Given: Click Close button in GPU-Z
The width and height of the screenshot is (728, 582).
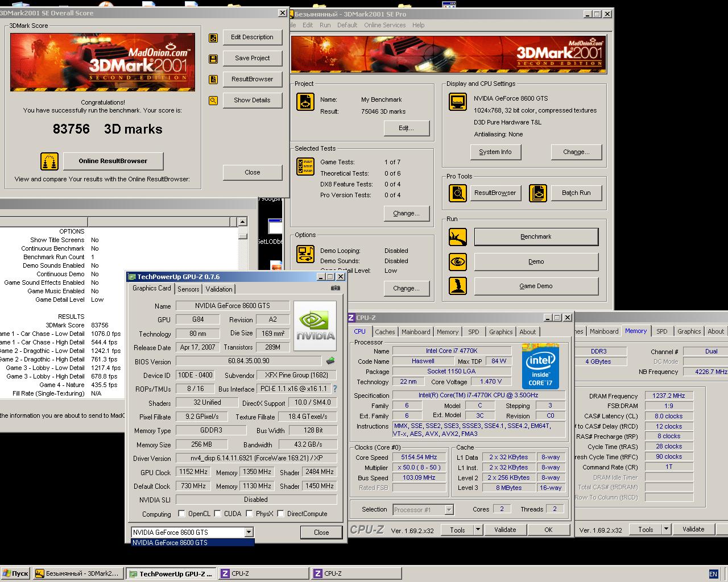Looking at the screenshot, I should coord(321,533).
